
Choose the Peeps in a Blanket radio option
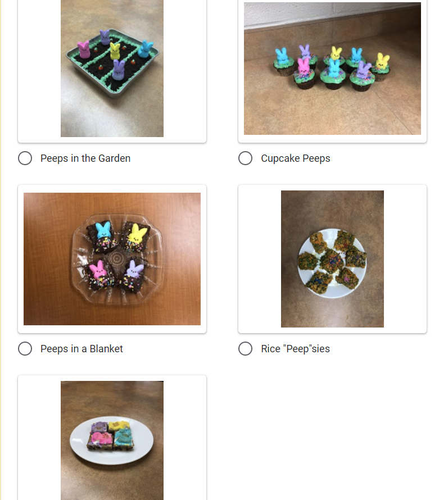pyautogui.click(x=25, y=348)
